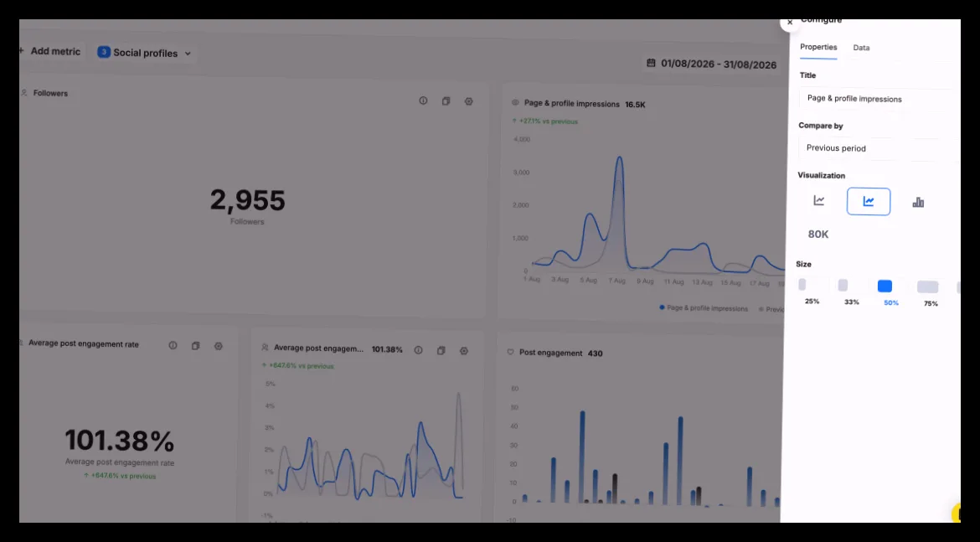Viewport: 980px width, 542px height.
Task: Set widget size to 25%
Action: pyautogui.click(x=812, y=292)
